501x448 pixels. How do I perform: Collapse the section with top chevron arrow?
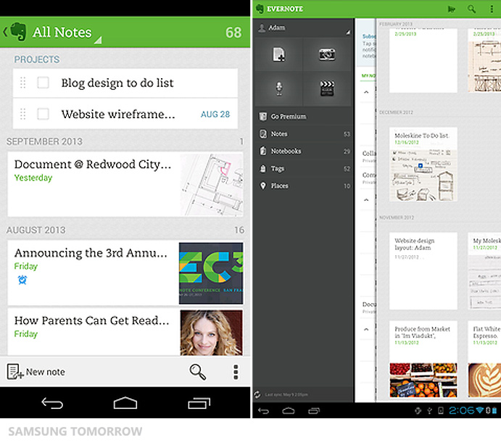(x=365, y=92)
